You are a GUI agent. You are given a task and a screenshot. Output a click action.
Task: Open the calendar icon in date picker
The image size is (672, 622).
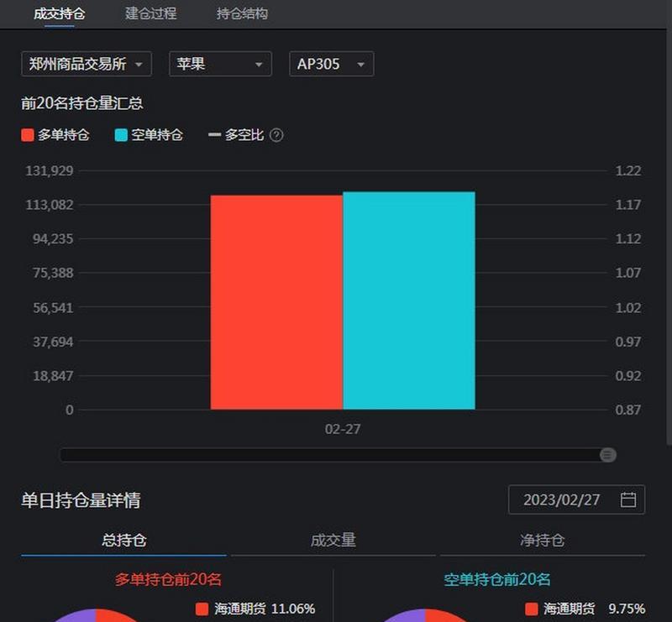pyautogui.click(x=628, y=499)
